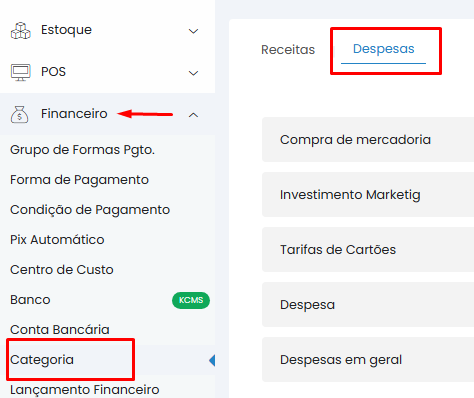Open Grupo de Formas Pgto.
Screen dimensions: 474x398
pos(83,150)
